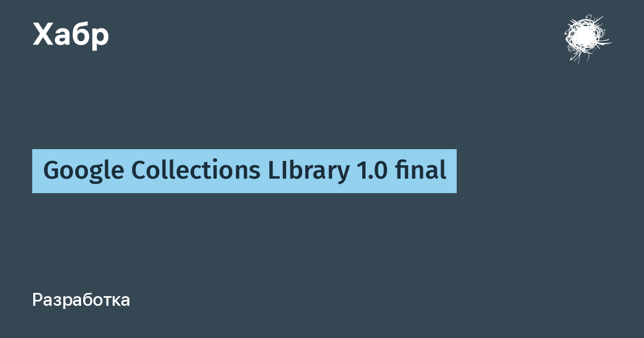
Task: Select the Разработка category label
Action: tap(81, 300)
